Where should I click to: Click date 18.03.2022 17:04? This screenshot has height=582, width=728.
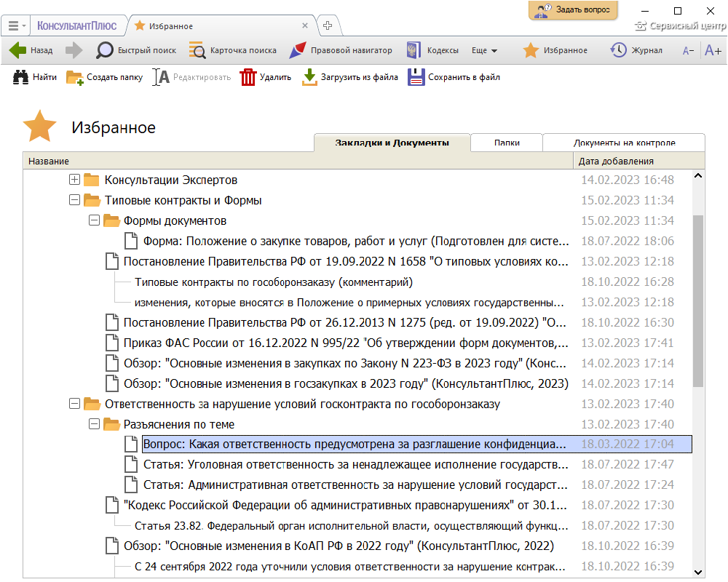[628, 445]
